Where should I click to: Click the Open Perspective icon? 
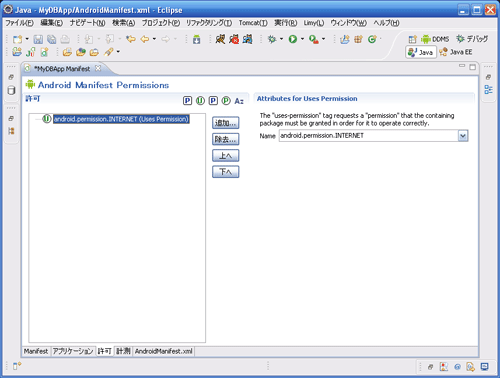tap(412, 39)
